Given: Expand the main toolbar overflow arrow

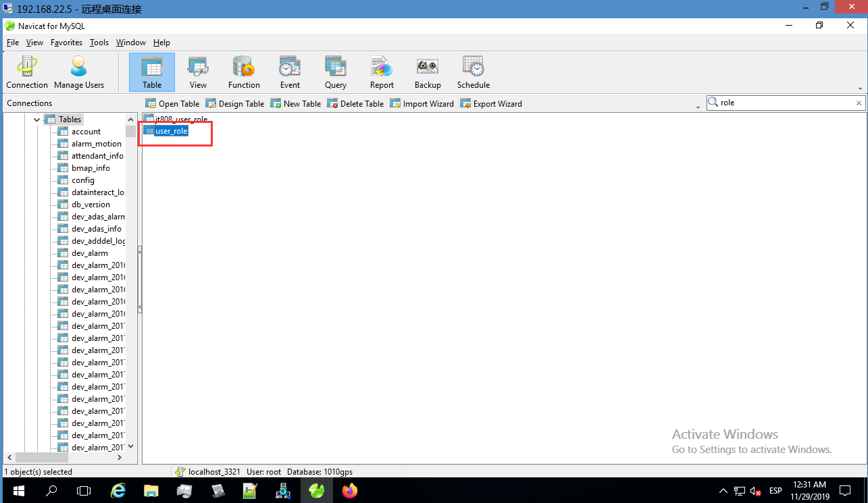Looking at the screenshot, I should pyautogui.click(x=860, y=88).
